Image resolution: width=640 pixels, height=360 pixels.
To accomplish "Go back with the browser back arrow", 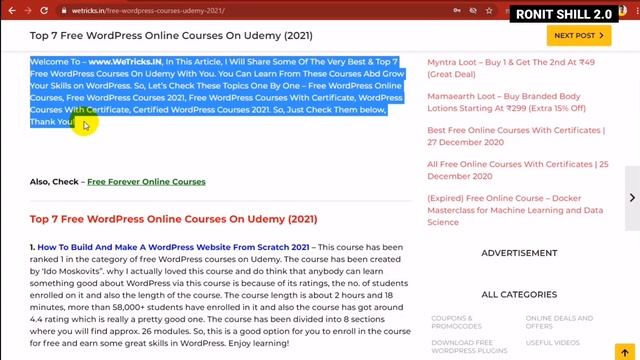I will pyautogui.click(x=12, y=11).
